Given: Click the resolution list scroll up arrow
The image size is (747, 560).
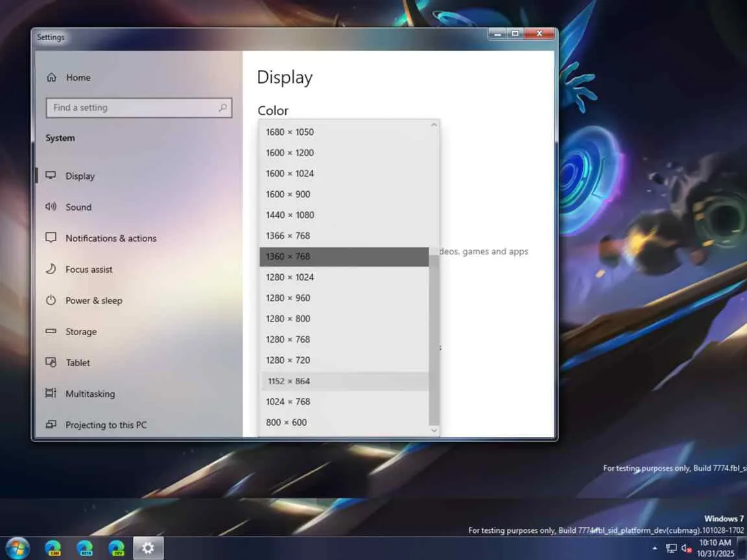Looking at the screenshot, I should (434, 124).
